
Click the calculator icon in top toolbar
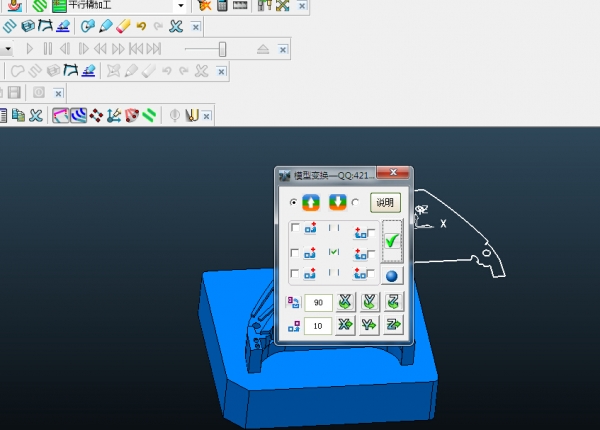[x=222, y=5]
